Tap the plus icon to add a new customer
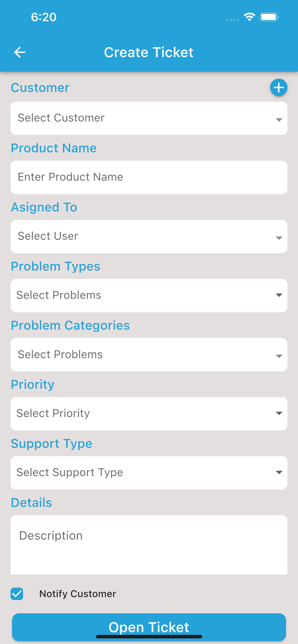 (279, 87)
